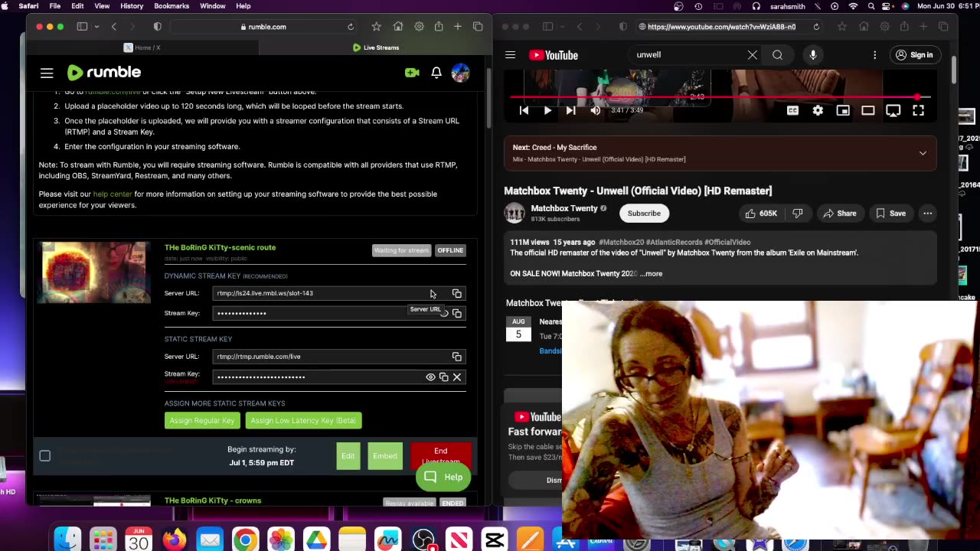Image resolution: width=980 pixels, height=551 pixels.
Task: Click the green go-live camera icon in Rumble
Action: pos(412,73)
